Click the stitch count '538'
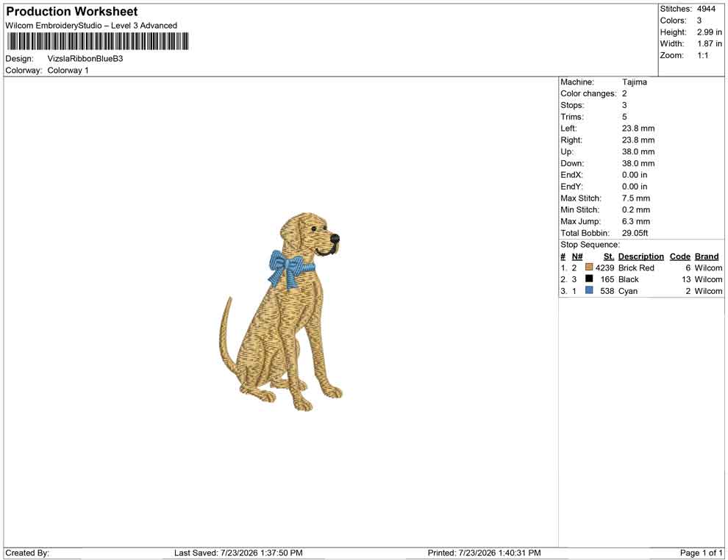Image resolution: width=728 pixels, height=560 pixels. tap(607, 291)
